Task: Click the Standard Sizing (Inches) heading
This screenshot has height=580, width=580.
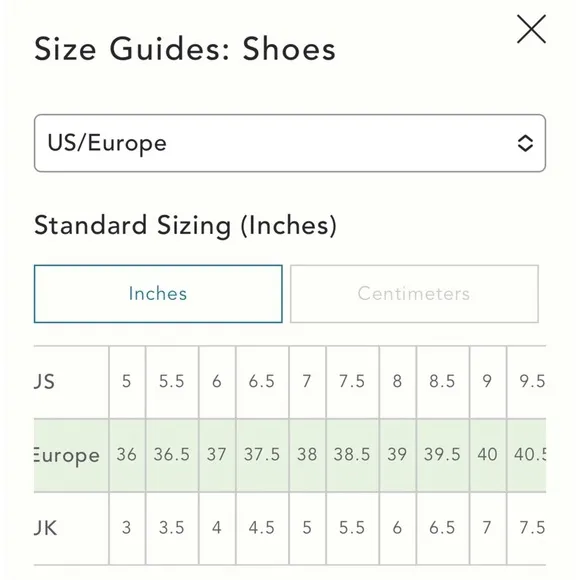Action: [185, 225]
